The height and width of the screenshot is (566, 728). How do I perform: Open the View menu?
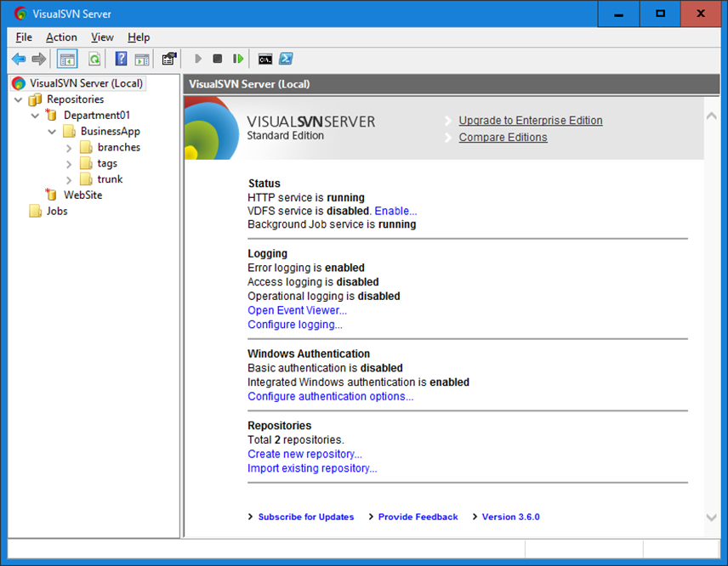[x=102, y=37]
